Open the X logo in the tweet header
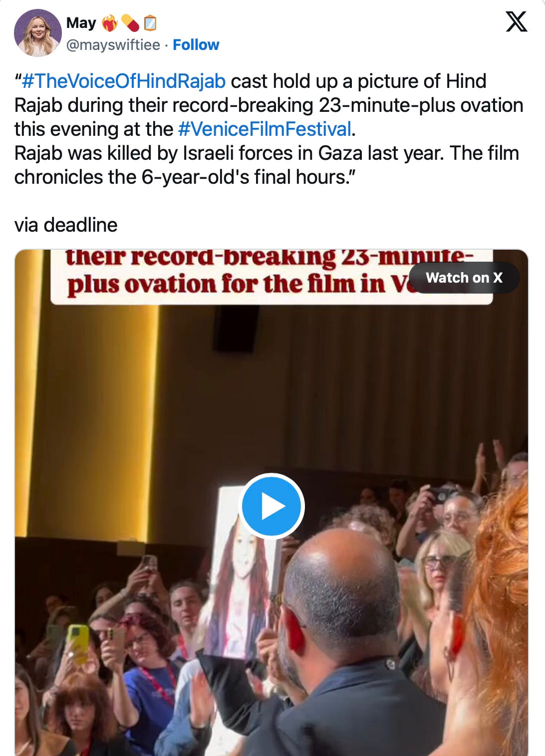The image size is (545, 756). point(516,22)
